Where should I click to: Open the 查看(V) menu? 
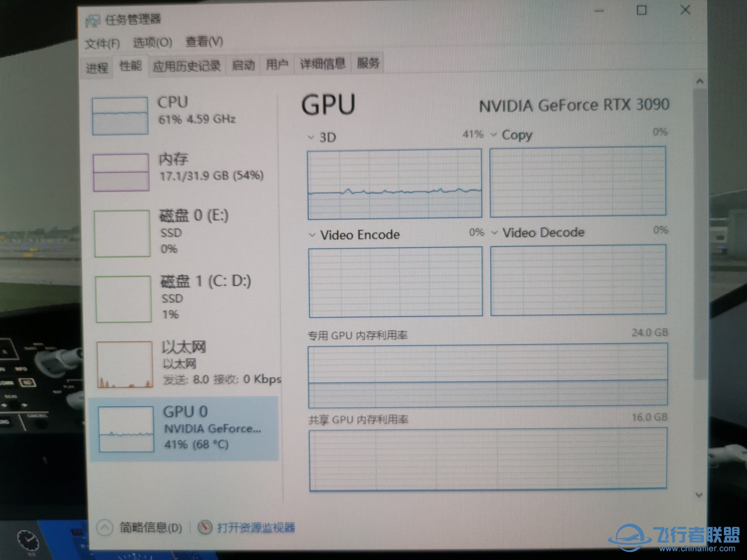pyautogui.click(x=204, y=42)
